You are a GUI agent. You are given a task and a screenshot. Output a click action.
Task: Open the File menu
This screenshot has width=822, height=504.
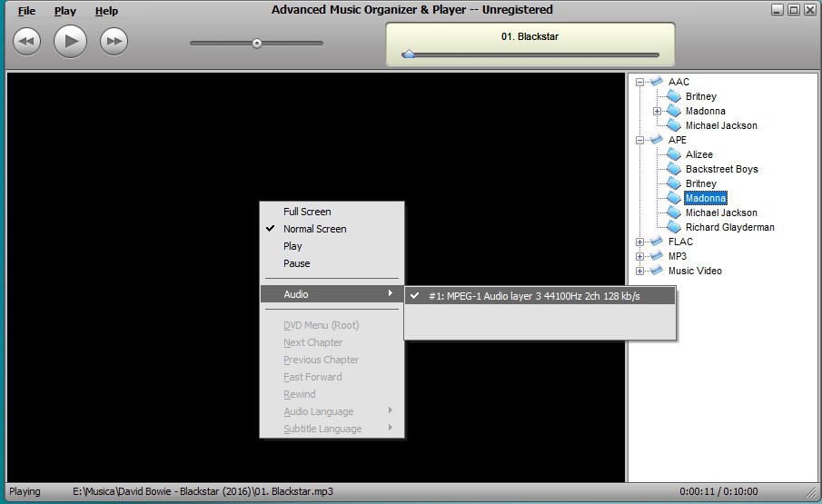[26, 11]
